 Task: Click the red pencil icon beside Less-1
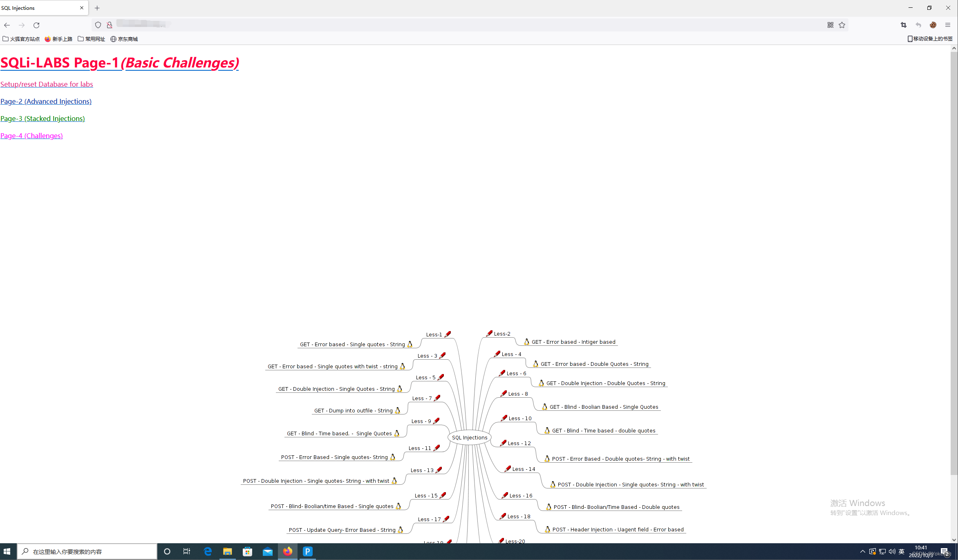[x=448, y=334]
